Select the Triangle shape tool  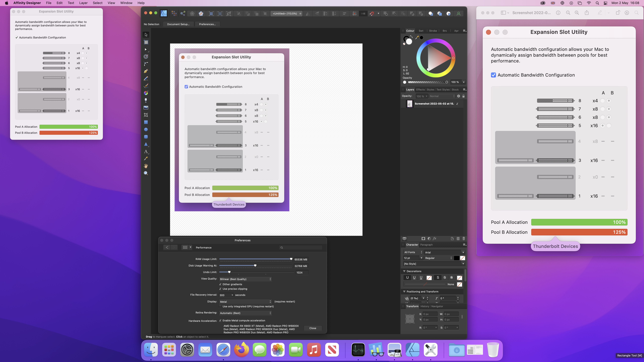[x=146, y=144]
